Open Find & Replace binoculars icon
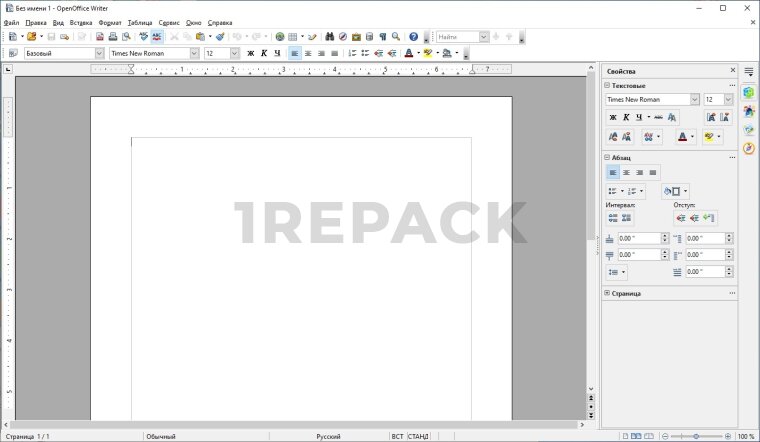760x442 pixels. click(x=328, y=37)
